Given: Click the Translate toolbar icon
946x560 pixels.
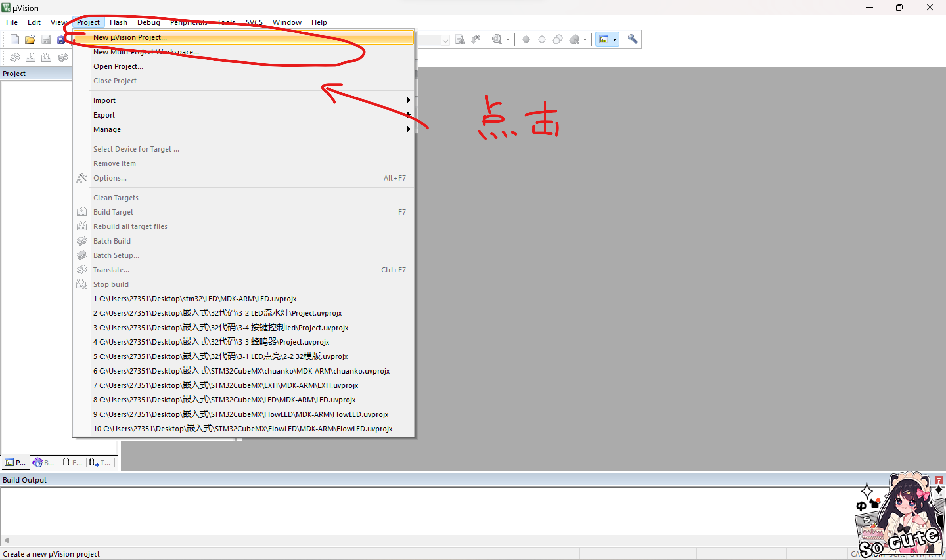Looking at the screenshot, I should tap(14, 57).
